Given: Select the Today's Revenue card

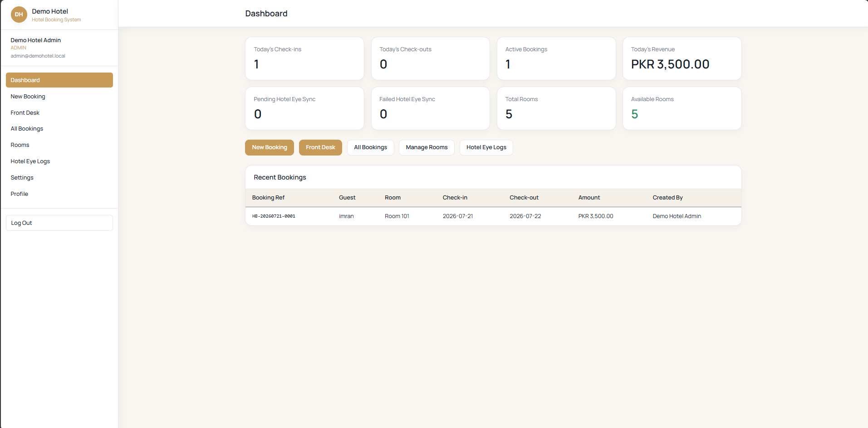Looking at the screenshot, I should 682,58.
